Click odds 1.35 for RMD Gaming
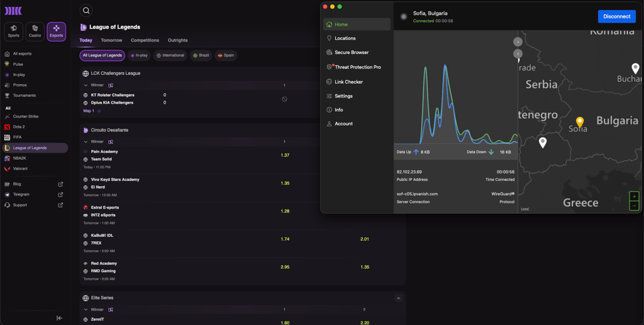This screenshot has height=325, width=644. tap(365, 267)
